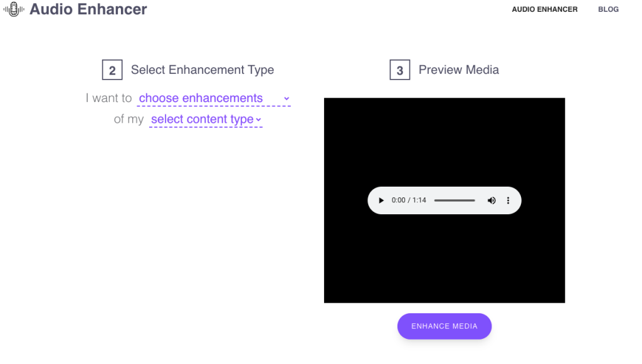Click the ENHANCE MEDIA button

[x=444, y=326]
